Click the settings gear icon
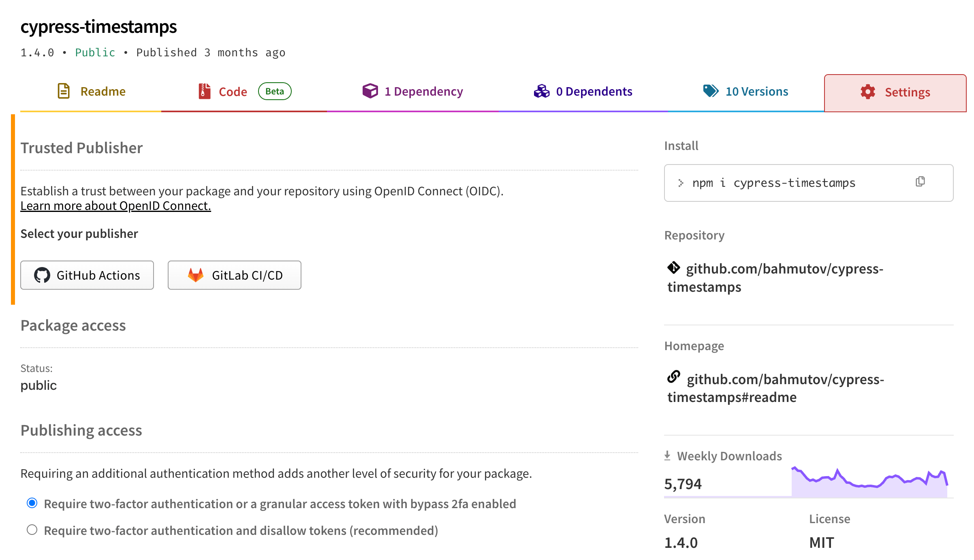This screenshot has width=974, height=560. 867,92
